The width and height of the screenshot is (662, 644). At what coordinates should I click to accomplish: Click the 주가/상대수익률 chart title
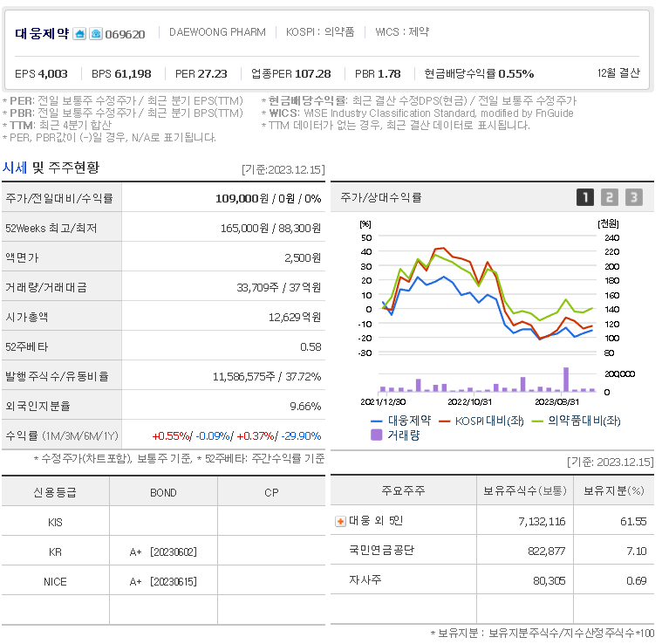pos(381,197)
